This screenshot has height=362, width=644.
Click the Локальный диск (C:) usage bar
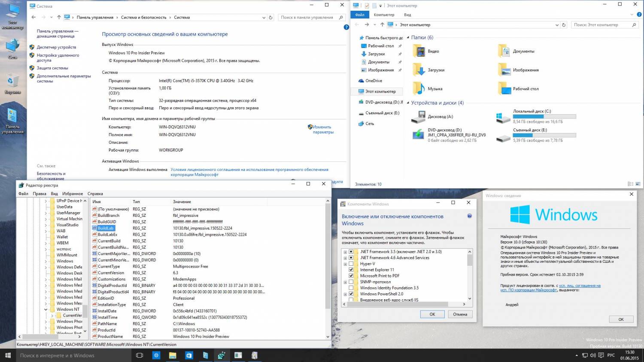click(x=544, y=116)
